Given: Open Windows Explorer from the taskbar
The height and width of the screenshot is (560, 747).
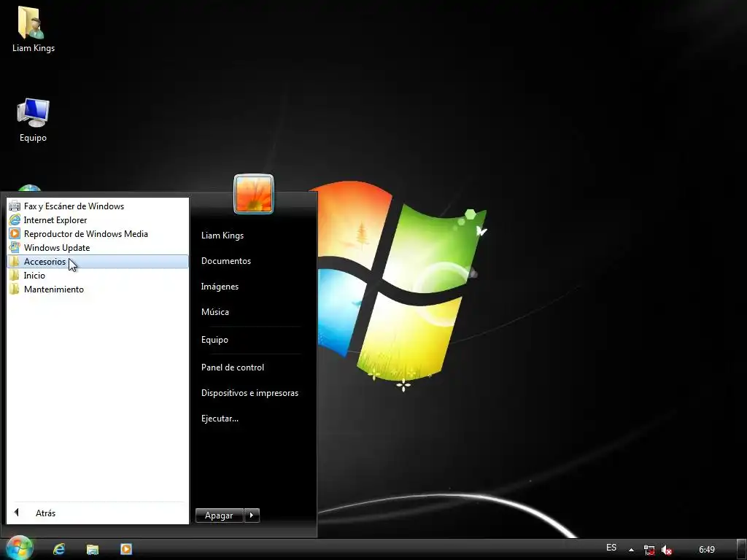Looking at the screenshot, I should [93, 549].
